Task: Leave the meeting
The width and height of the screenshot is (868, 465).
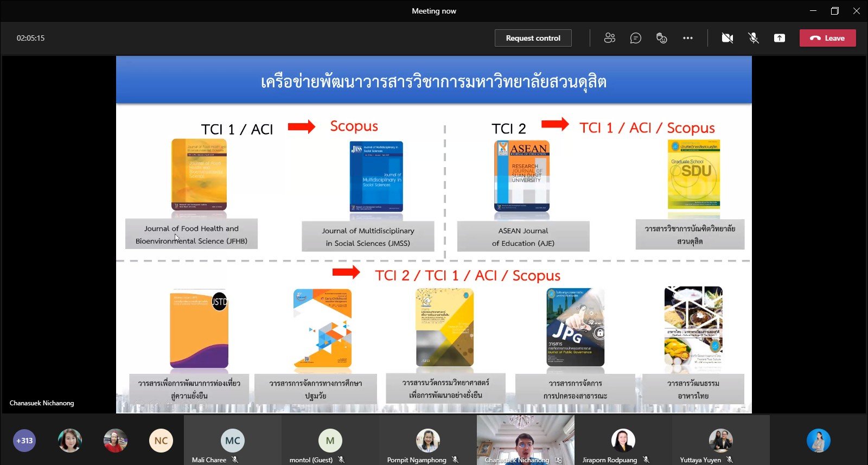Action: click(827, 38)
